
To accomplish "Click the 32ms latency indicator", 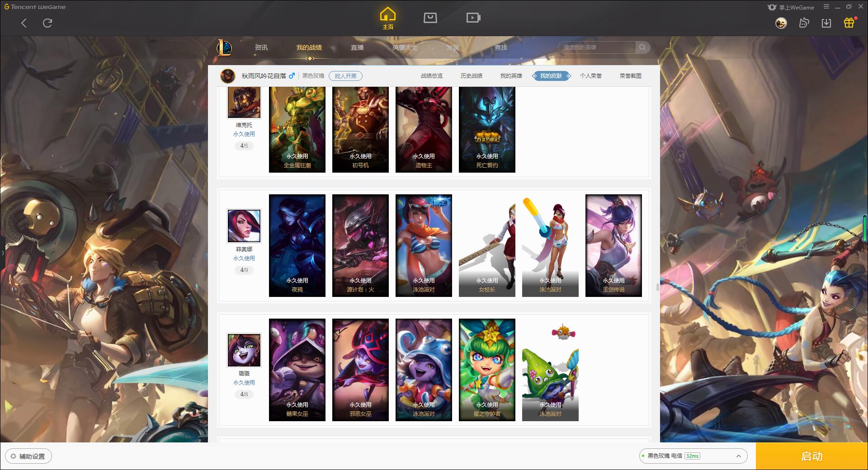I will tap(692, 456).
